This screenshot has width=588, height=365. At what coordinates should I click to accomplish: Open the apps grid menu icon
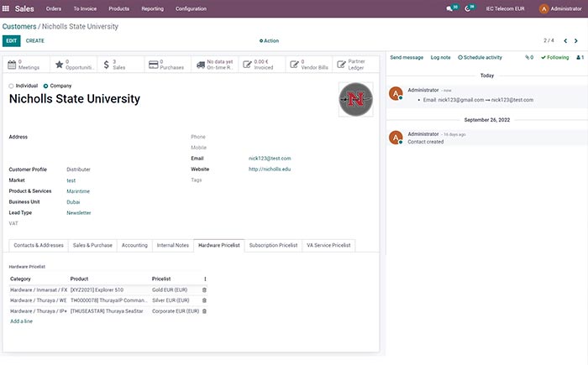[x=7, y=8]
